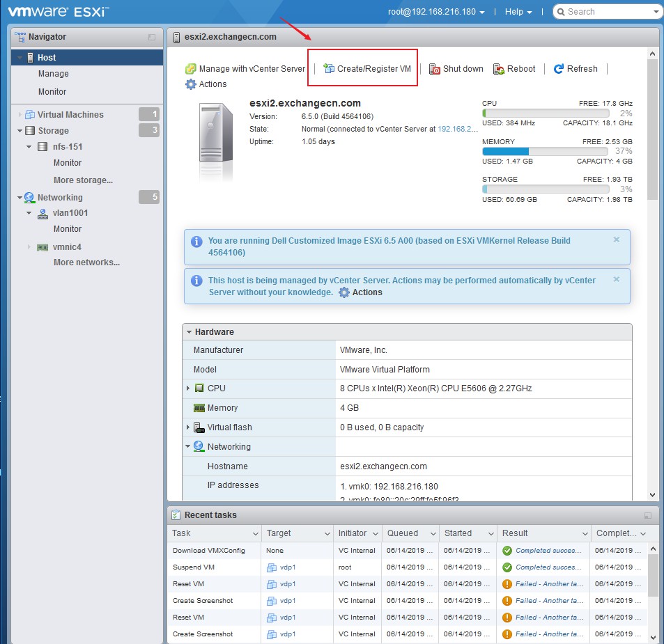Minimize the Navigator panel

[x=152, y=37]
